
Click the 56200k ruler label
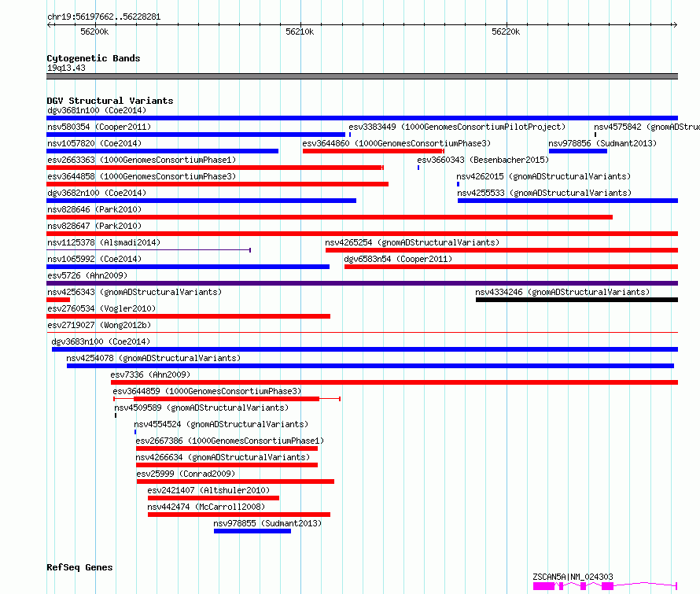pyautogui.click(x=94, y=31)
